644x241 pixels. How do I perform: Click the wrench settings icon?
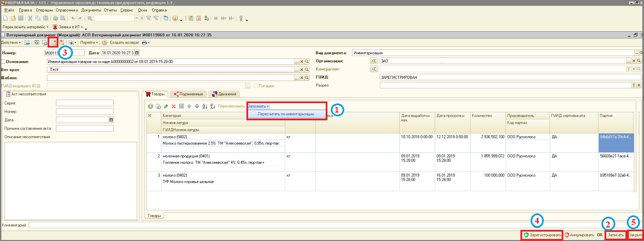[241, 18]
